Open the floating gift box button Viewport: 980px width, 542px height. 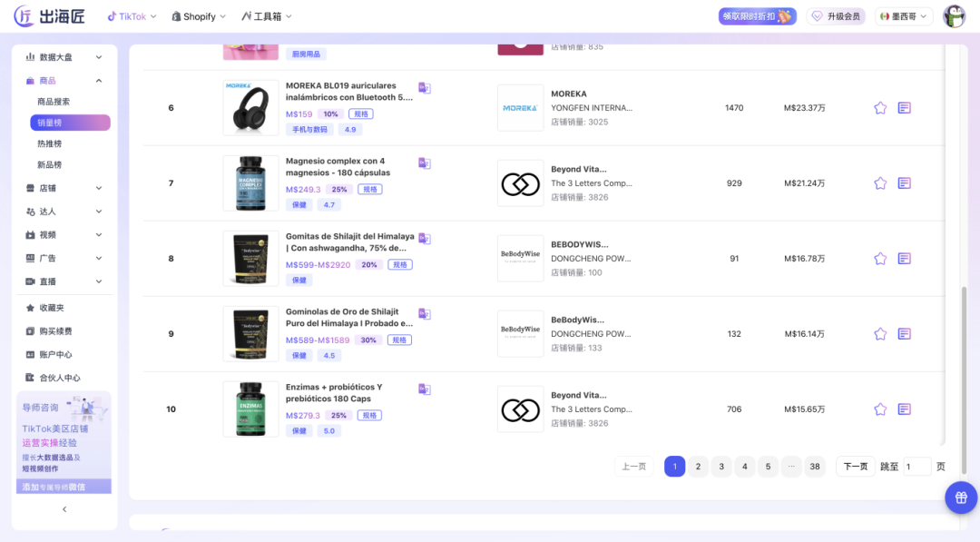[961, 498]
